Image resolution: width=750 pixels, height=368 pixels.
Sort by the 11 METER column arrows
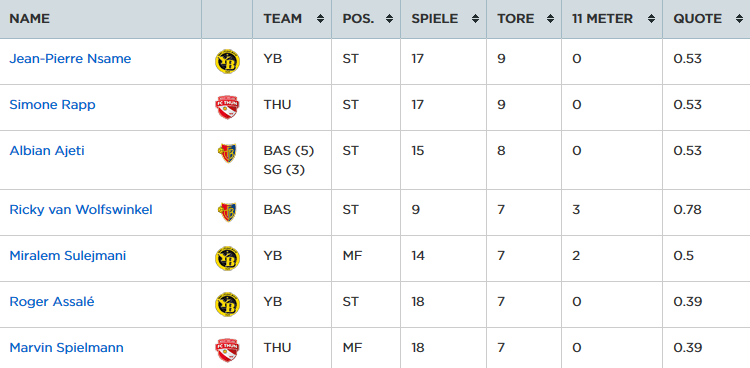tap(651, 19)
